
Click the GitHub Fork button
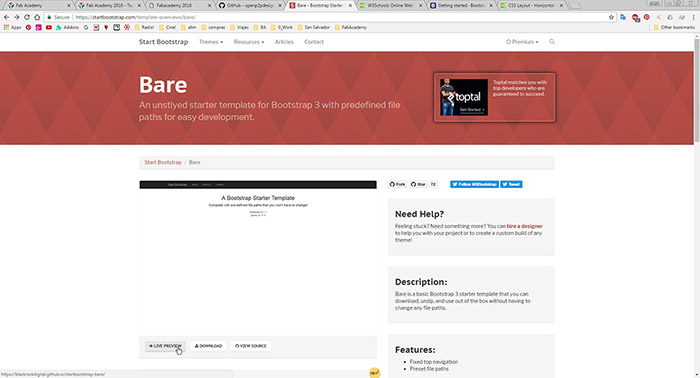coord(397,184)
